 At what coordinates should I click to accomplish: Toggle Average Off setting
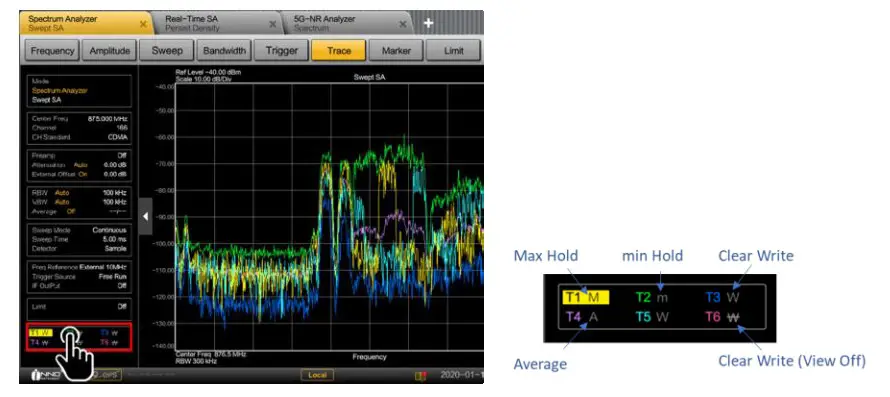[x=71, y=211]
